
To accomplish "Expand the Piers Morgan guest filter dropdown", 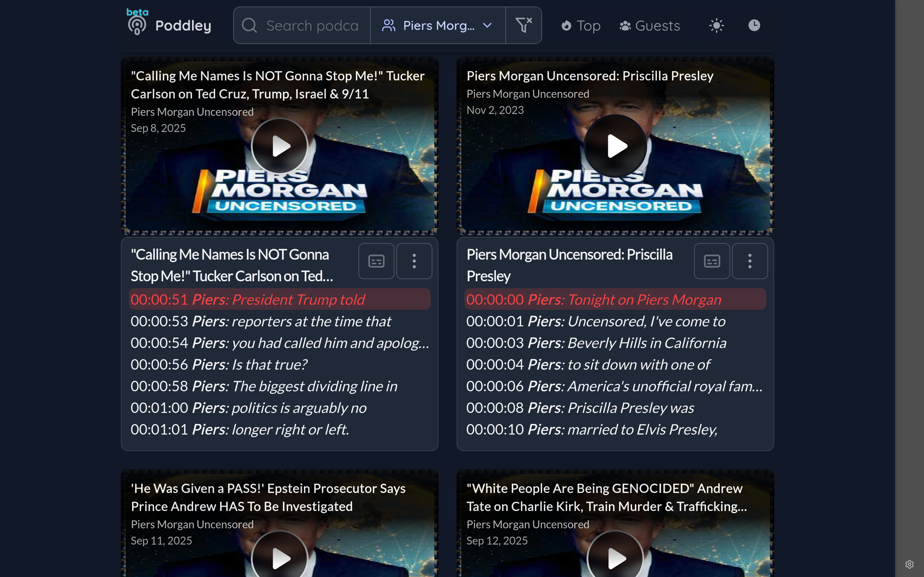I will coord(437,26).
